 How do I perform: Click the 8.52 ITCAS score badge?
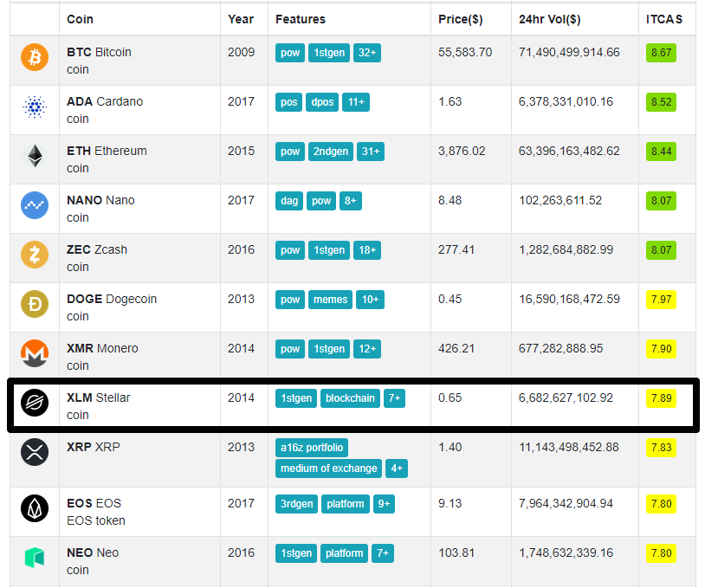click(661, 102)
